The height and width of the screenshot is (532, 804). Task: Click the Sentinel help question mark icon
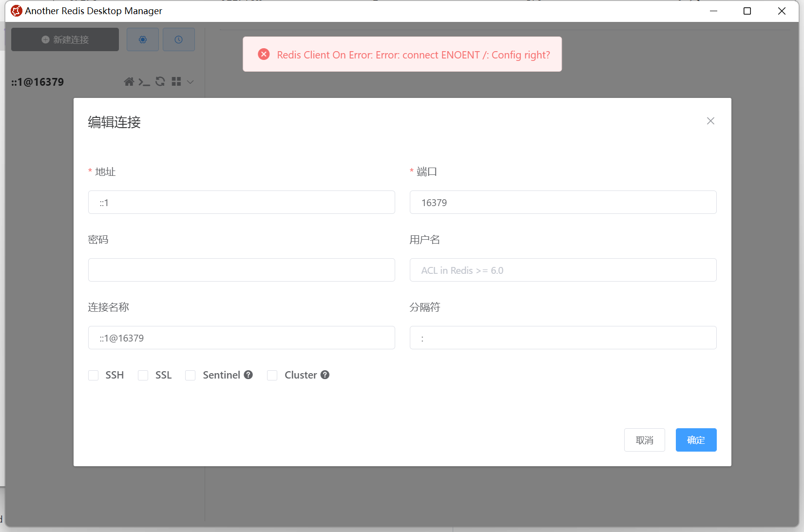[x=249, y=375]
